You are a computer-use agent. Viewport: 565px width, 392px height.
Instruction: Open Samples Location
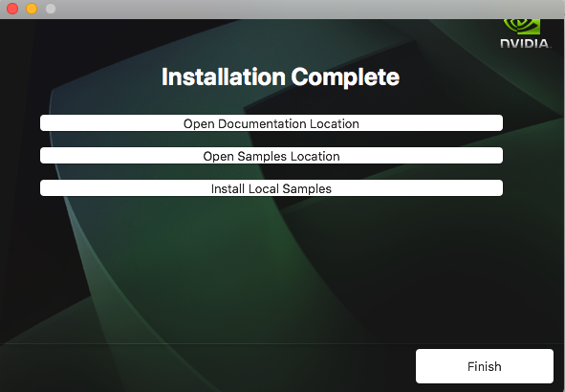[272, 156]
